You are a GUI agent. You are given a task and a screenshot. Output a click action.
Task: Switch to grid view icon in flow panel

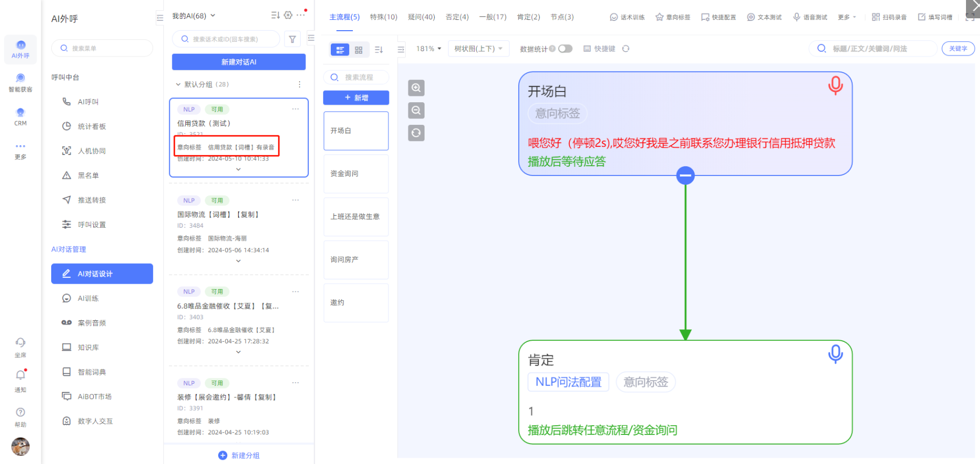point(359,50)
